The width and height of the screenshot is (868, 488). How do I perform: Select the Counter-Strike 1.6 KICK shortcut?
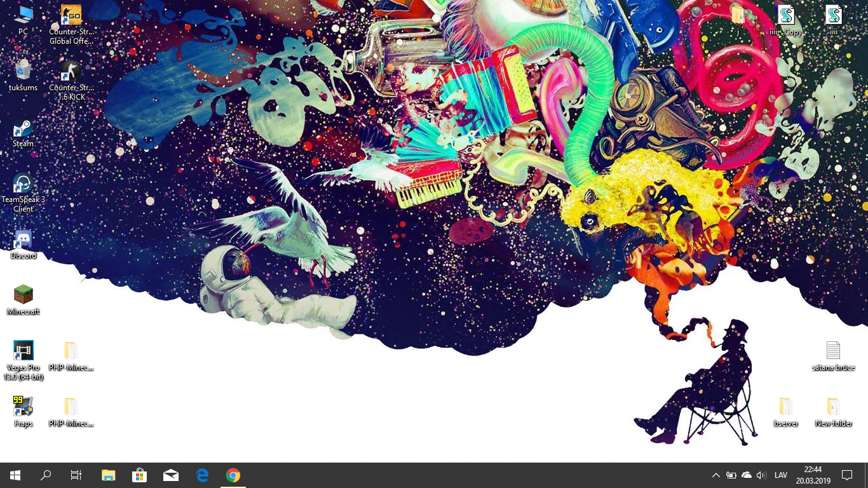pyautogui.click(x=71, y=80)
